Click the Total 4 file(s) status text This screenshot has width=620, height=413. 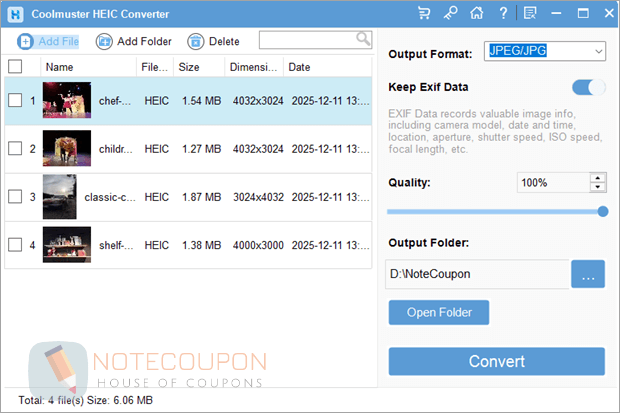coord(85,400)
